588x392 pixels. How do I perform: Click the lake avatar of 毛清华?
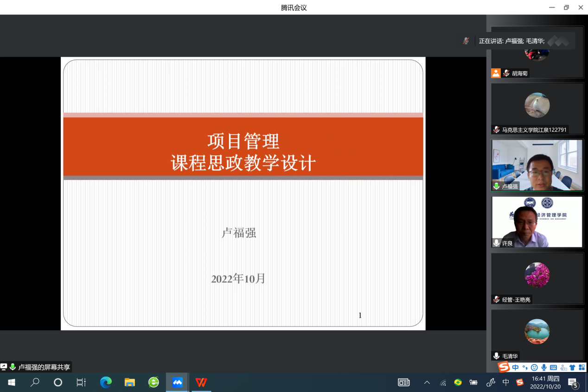[x=537, y=331]
